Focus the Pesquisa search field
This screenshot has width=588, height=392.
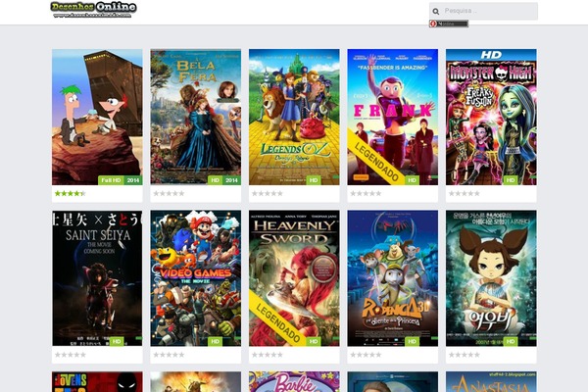point(483,11)
